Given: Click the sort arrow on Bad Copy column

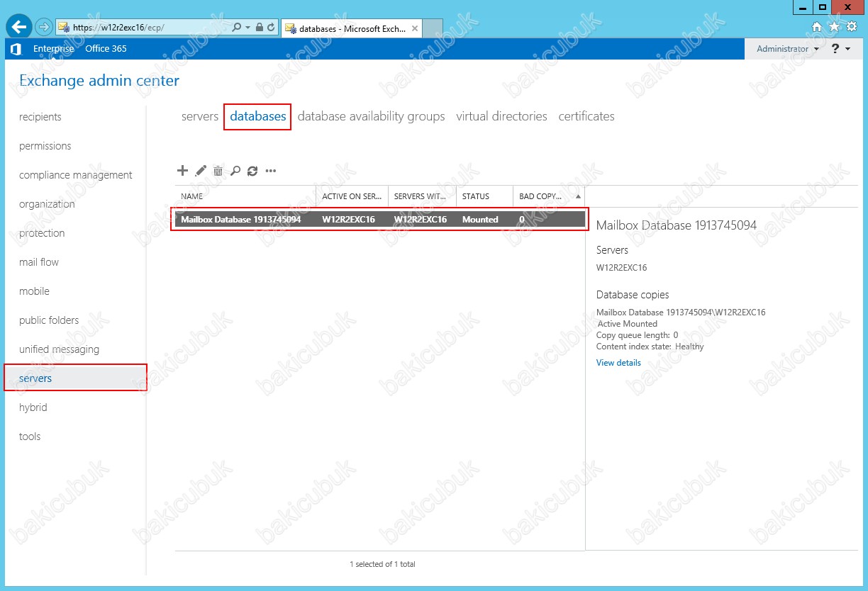Looking at the screenshot, I should (x=578, y=196).
